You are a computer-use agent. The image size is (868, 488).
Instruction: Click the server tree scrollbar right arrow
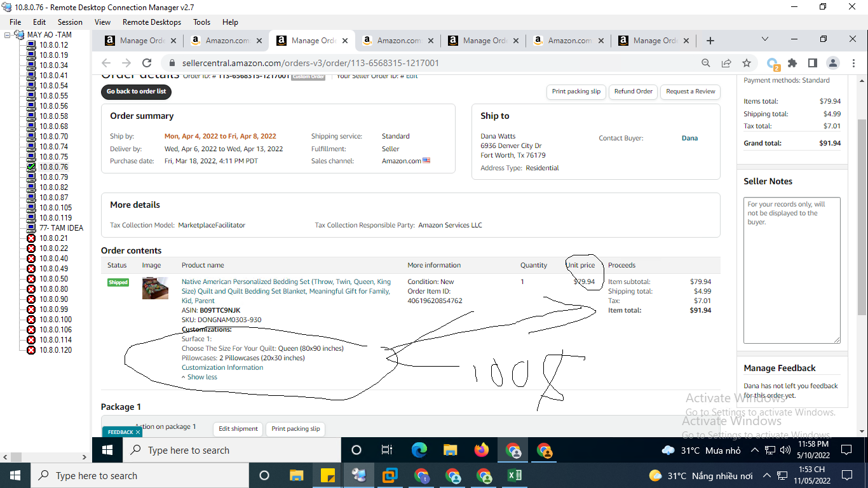pos(85,457)
